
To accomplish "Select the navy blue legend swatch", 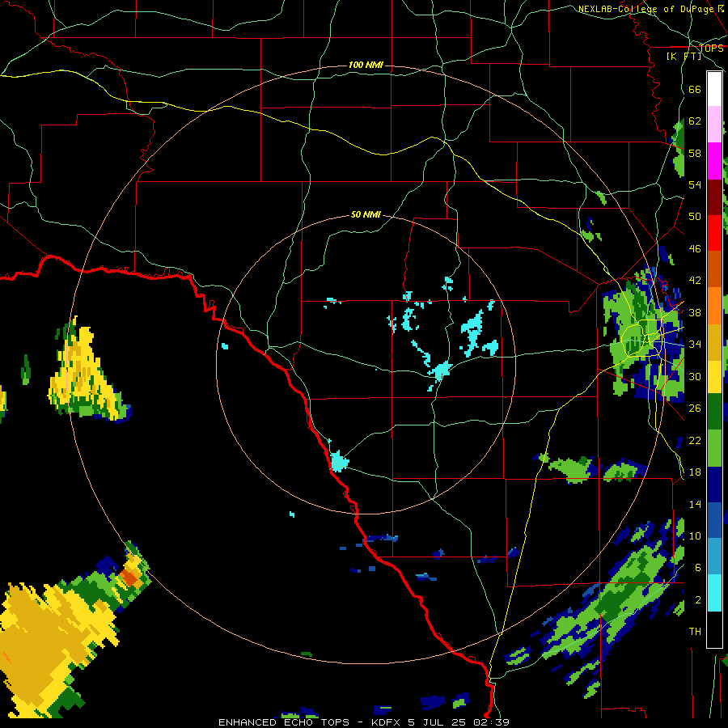I will pyautogui.click(x=714, y=485).
